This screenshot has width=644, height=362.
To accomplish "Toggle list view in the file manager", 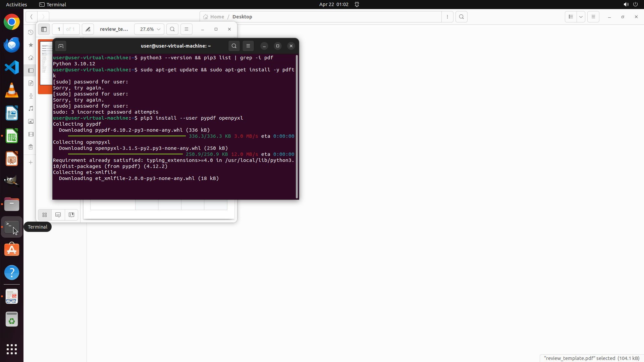I will 571,17.
